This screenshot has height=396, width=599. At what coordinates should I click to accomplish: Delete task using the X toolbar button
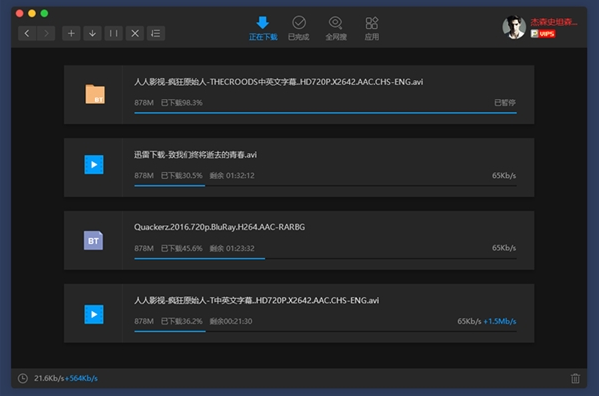point(135,34)
